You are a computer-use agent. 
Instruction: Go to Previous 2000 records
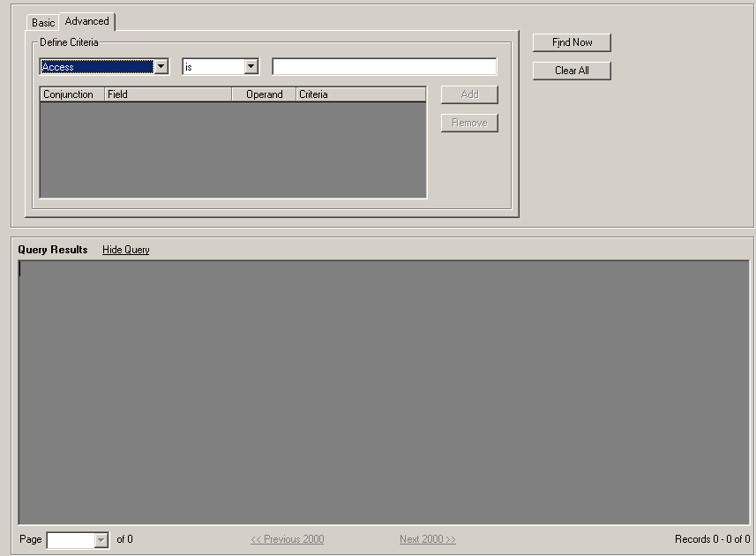tap(288, 539)
